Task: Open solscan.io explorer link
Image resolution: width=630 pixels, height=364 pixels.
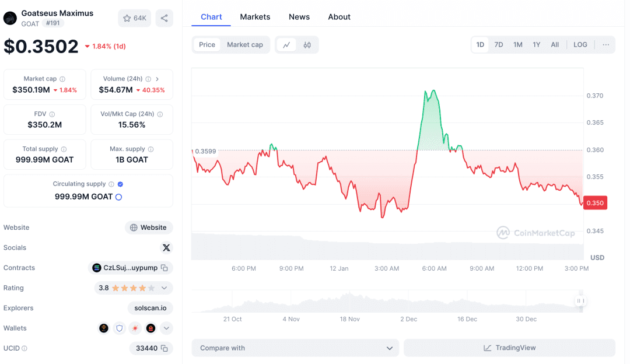Action: tap(150, 308)
